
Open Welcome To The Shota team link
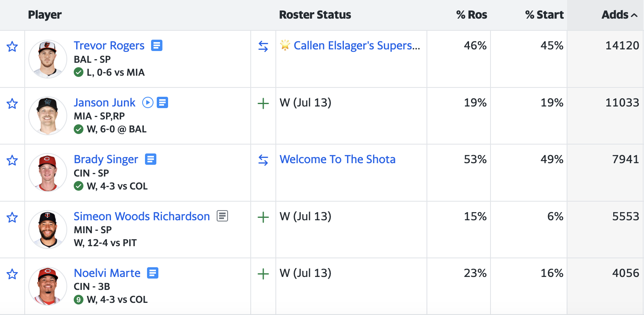337,160
